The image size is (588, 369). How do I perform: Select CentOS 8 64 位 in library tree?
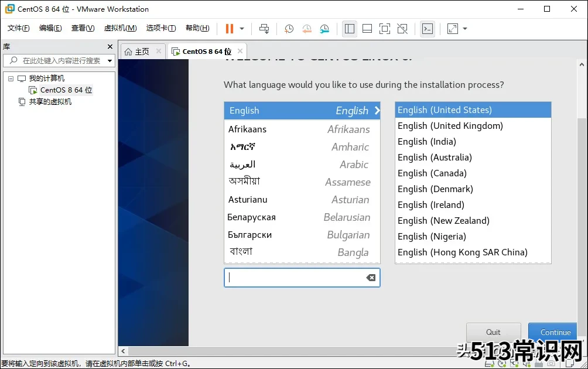point(66,90)
